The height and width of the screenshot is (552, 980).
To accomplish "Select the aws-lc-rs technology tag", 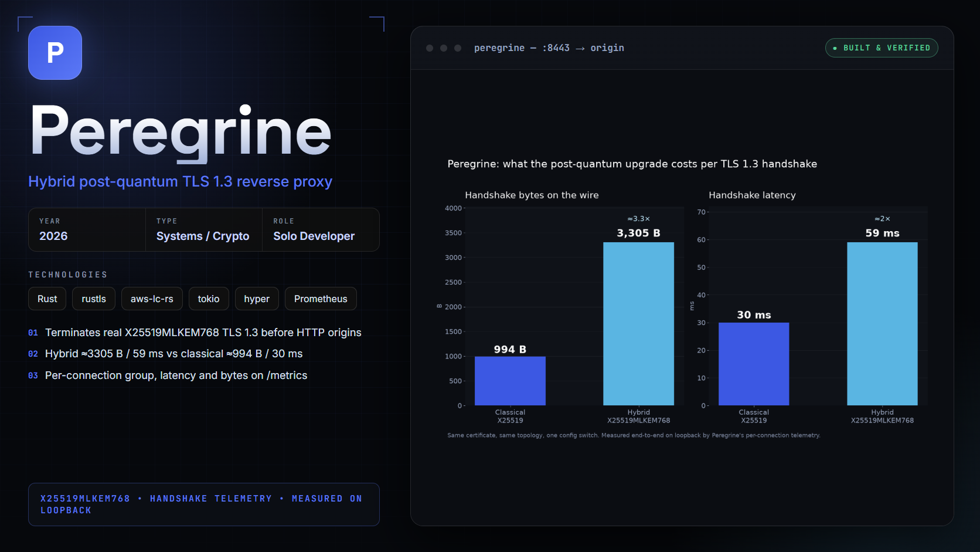I will (152, 299).
